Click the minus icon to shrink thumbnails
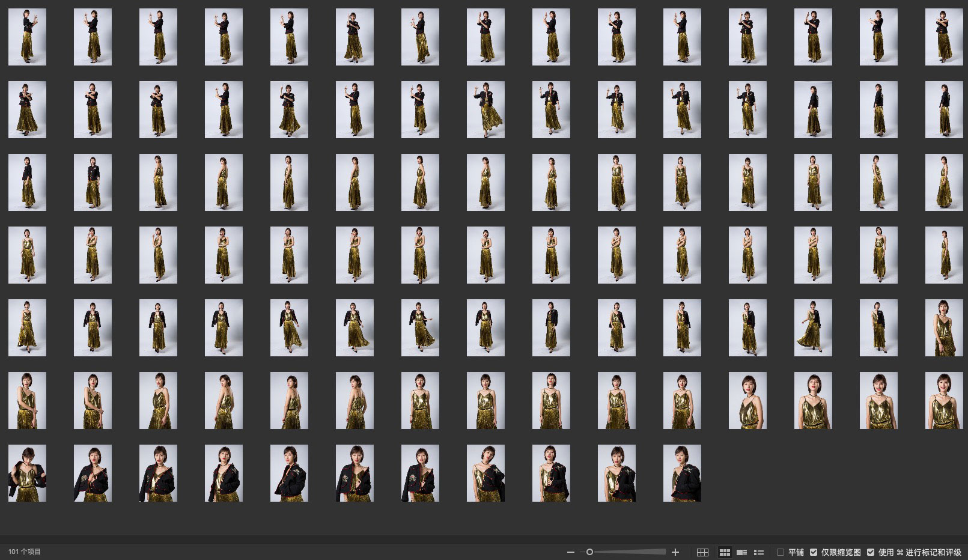The image size is (968, 560). 571,552
